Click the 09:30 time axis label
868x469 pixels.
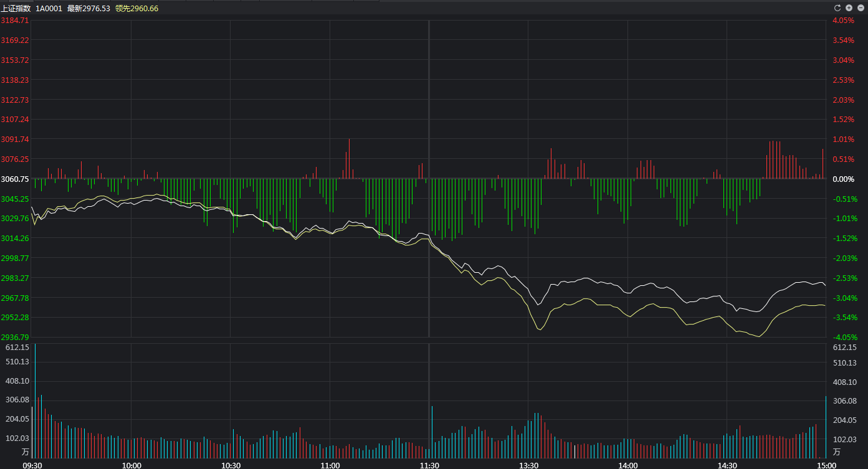tap(32, 465)
